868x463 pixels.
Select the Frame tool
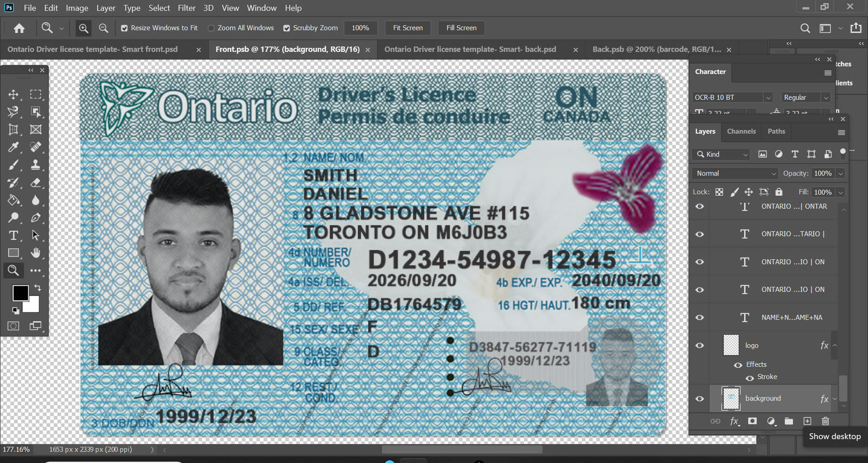click(x=36, y=130)
